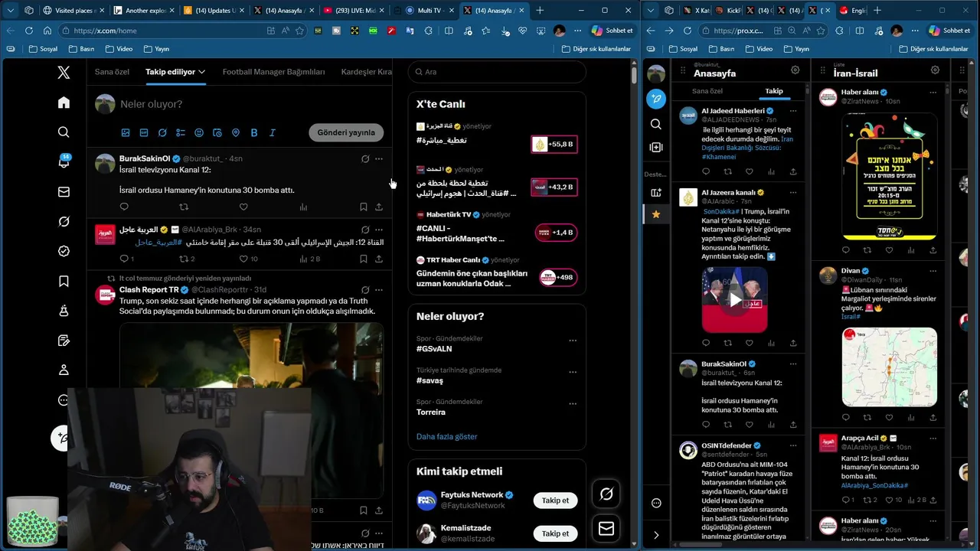Open emoji picker in post composer
Viewport: 980px width, 551px height.
tap(199, 132)
